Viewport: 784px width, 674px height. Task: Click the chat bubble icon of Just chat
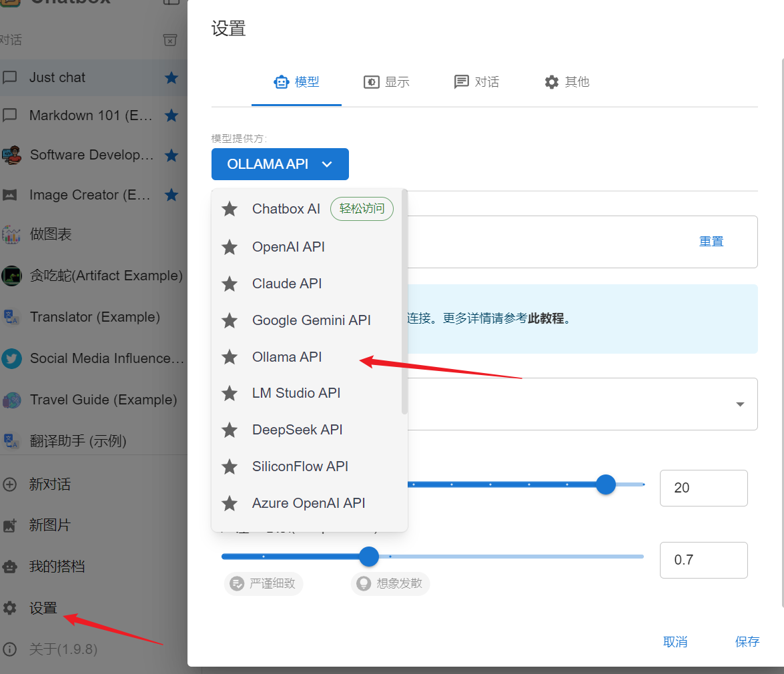pyautogui.click(x=10, y=77)
